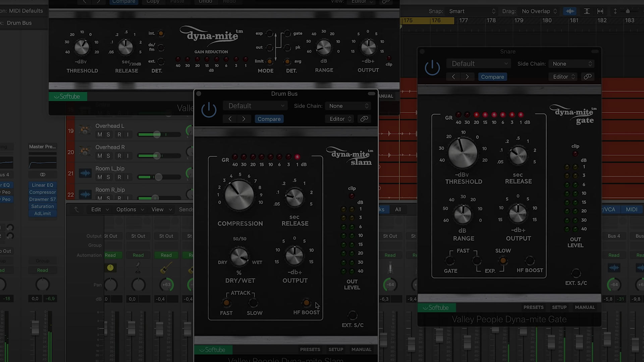Image resolution: width=644 pixels, height=362 pixels.
Task: Click the Room L_bip track waveform icon
Action: [x=85, y=173]
